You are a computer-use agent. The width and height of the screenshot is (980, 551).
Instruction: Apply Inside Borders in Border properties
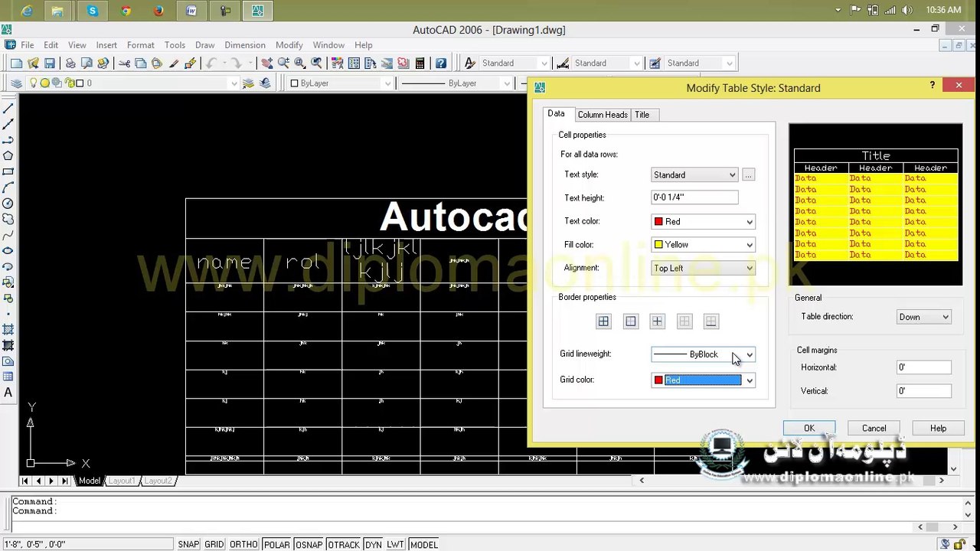[657, 321]
